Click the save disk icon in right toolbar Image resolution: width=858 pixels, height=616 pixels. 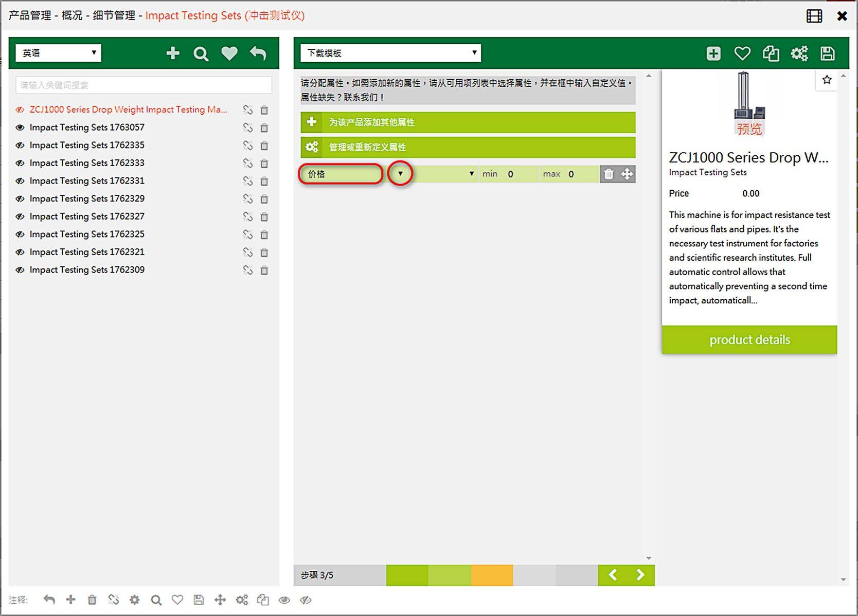[827, 53]
